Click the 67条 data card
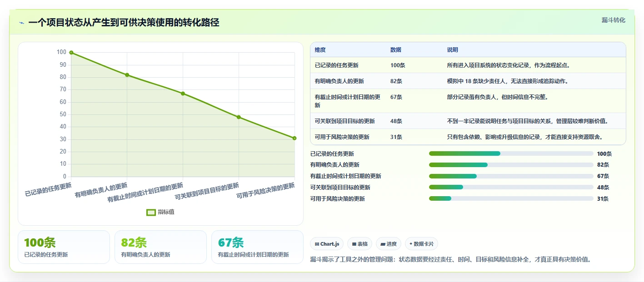644x282 pixels. tap(257, 247)
